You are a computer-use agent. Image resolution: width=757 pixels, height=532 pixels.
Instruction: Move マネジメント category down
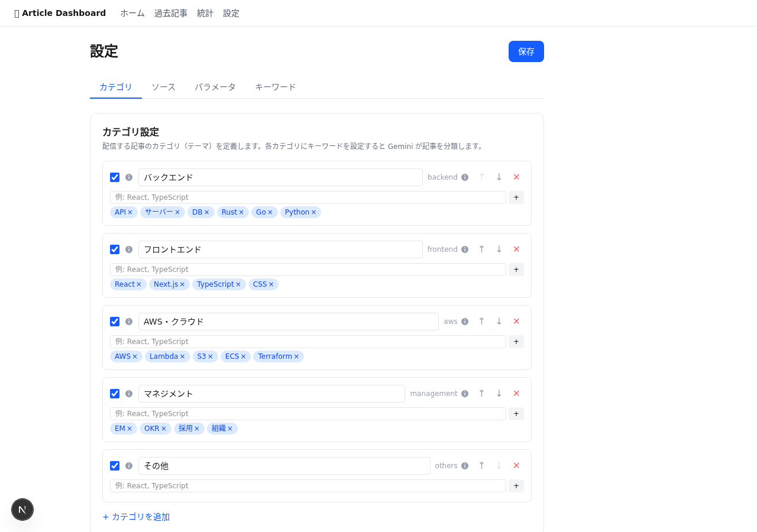(x=499, y=394)
